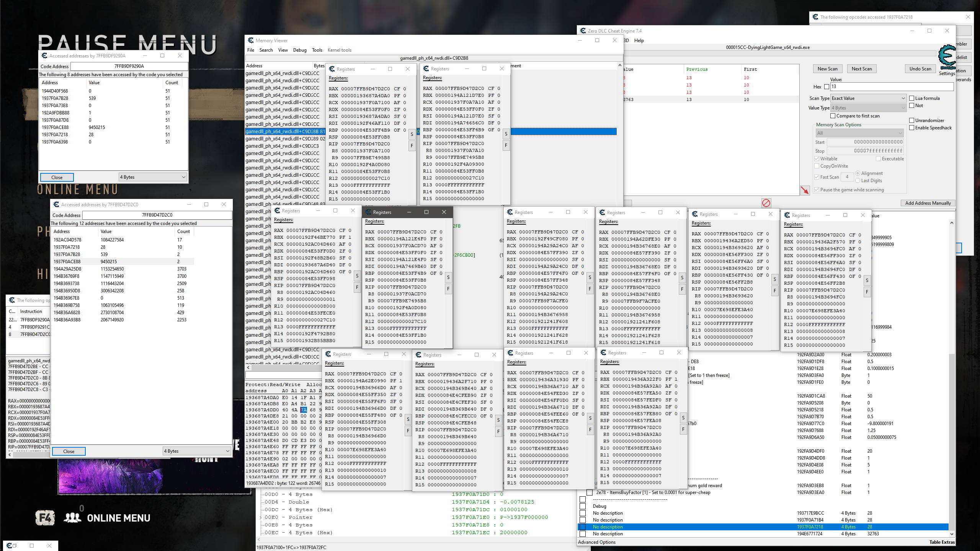Click Memory Viewer disassembler scroll up arrow
The height and width of the screenshot is (551, 980).
pyautogui.click(x=620, y=65)
